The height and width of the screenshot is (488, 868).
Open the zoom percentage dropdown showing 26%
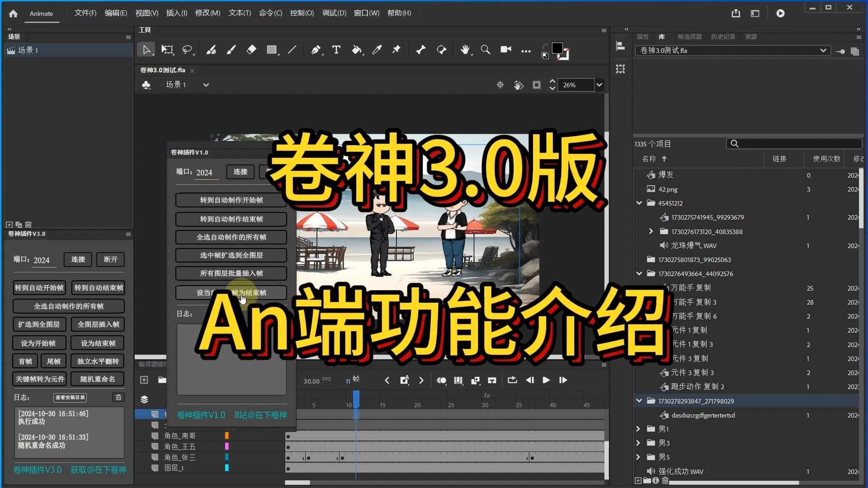pyautogui.click(x=599, y=85)
